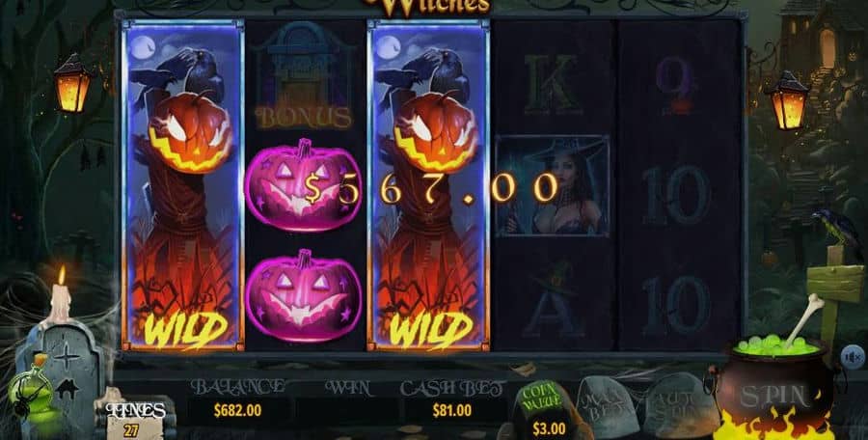Click the tombstone with lit candle
The height and width of the screenshot is (440, 868).
[x=58, y=355]
